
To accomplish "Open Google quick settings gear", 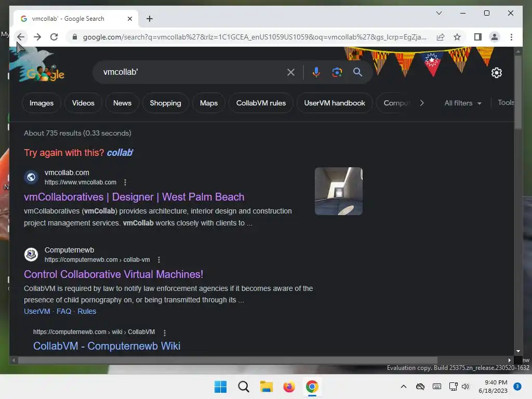I will 496,73.
